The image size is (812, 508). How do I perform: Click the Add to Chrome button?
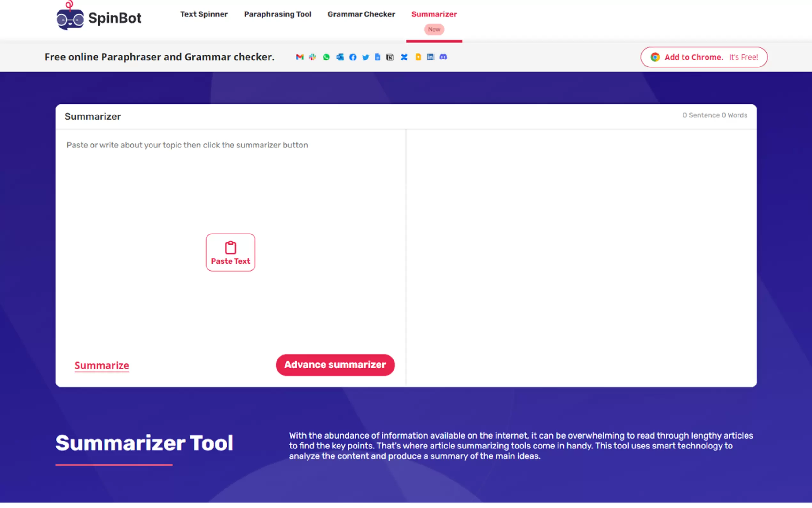point(704,57)
